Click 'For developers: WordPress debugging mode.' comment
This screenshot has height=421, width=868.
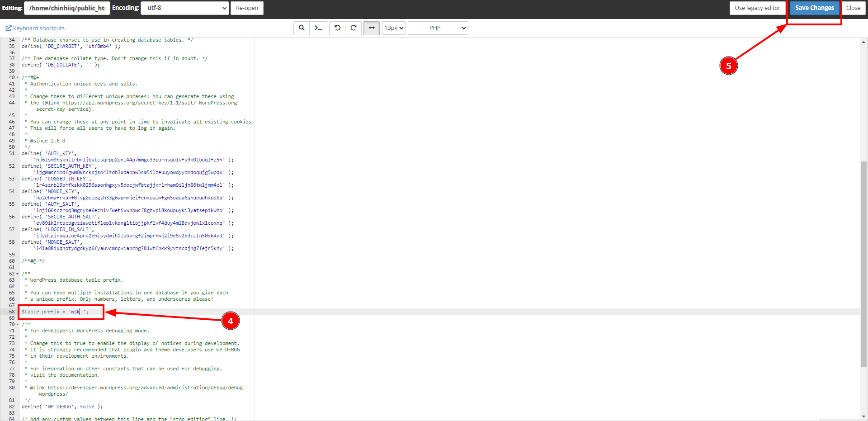(87, 331)
